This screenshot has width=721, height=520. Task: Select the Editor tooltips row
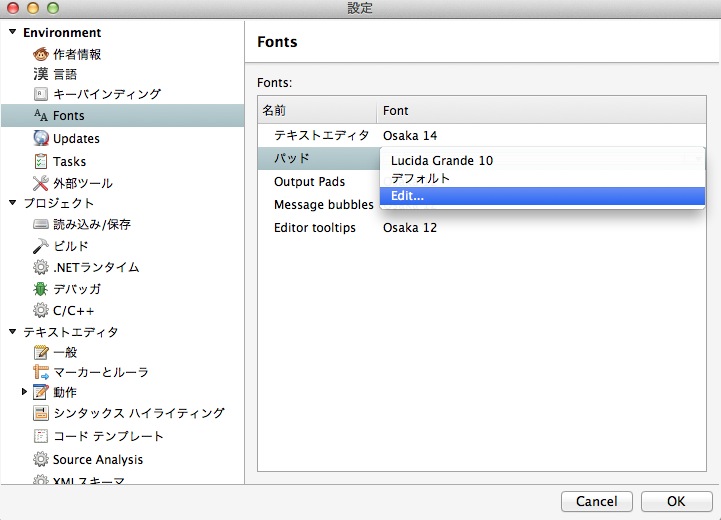(x=481, y=228)
